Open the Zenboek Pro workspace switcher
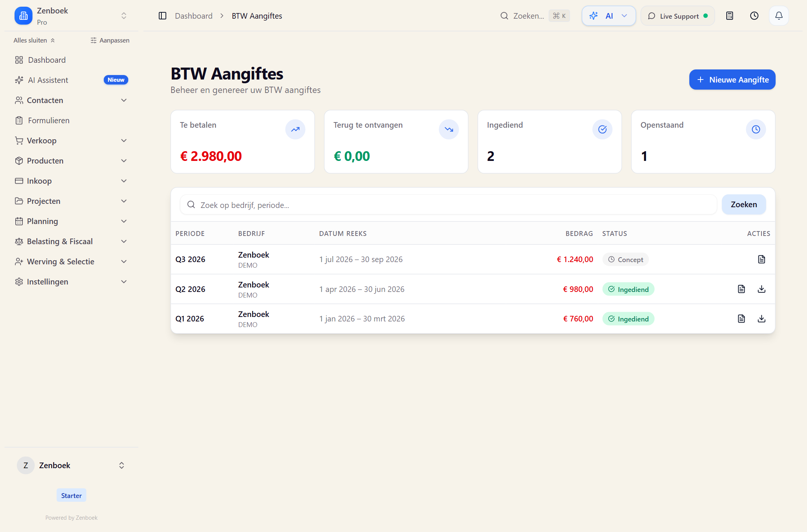This screenshot has height=532, width=807. [x=71, y=16]
